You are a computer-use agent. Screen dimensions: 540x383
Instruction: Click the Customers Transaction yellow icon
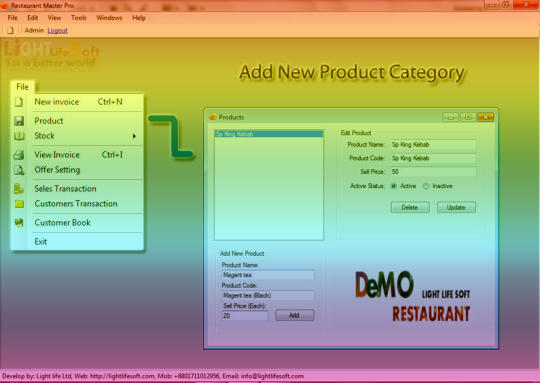19,204
